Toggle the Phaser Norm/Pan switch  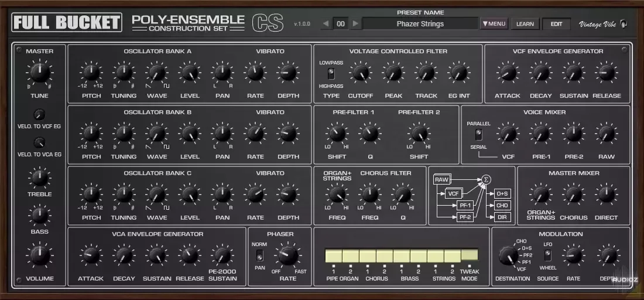click(259, 257)
